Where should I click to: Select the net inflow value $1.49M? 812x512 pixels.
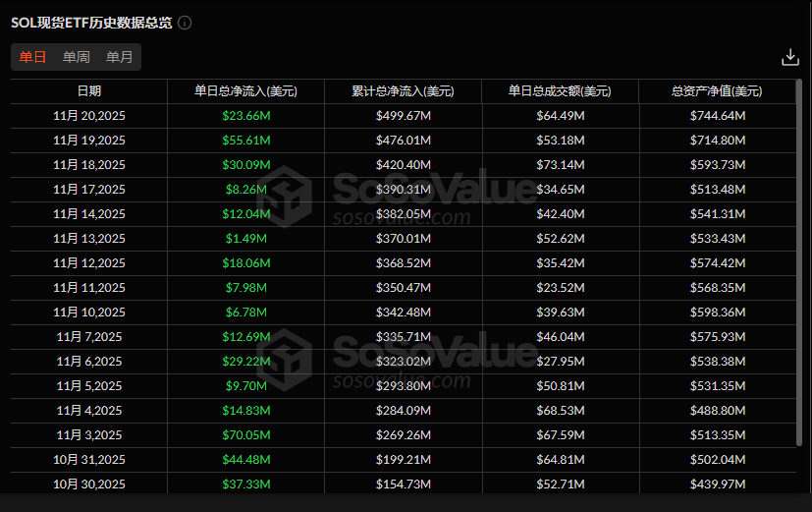coord(246,239)
